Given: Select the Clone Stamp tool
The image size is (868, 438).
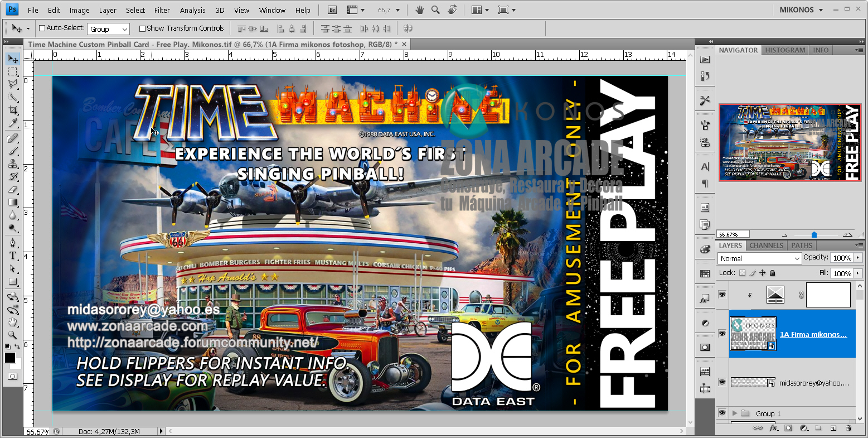Looking at the screenshot, I should 12,163.
